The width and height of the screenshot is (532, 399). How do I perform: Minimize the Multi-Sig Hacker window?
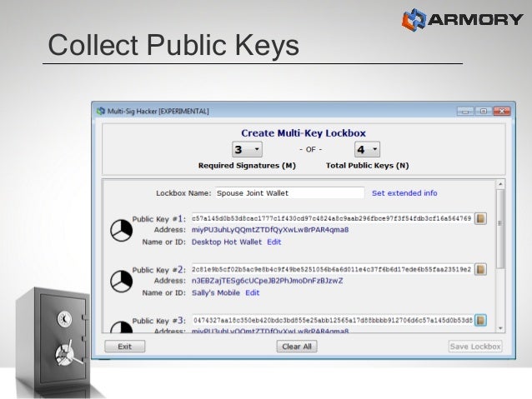pyautogui.click(x=465, y=111)
